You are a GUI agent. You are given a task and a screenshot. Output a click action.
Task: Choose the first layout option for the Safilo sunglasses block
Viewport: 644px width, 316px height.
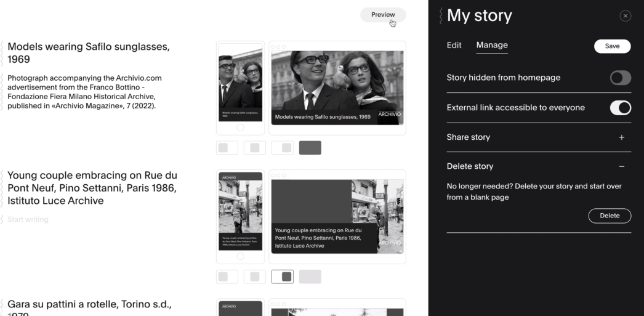[x=227, y=148]
